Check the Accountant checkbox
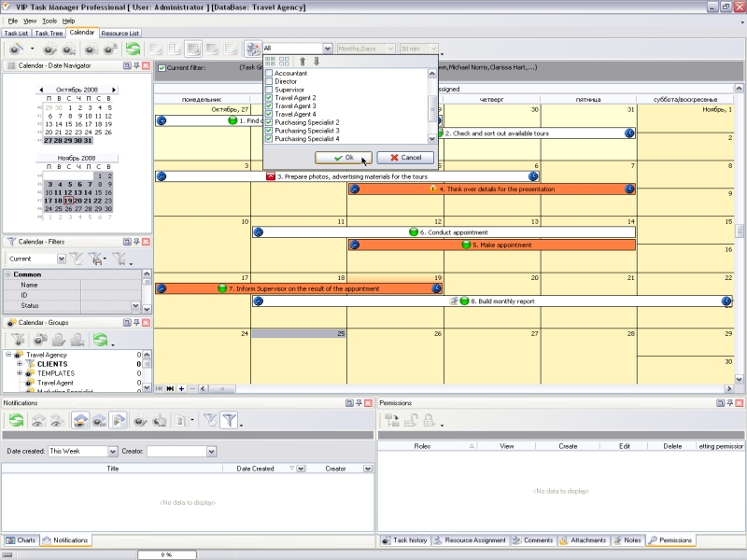Screen dimensions: 747x560 270,73
